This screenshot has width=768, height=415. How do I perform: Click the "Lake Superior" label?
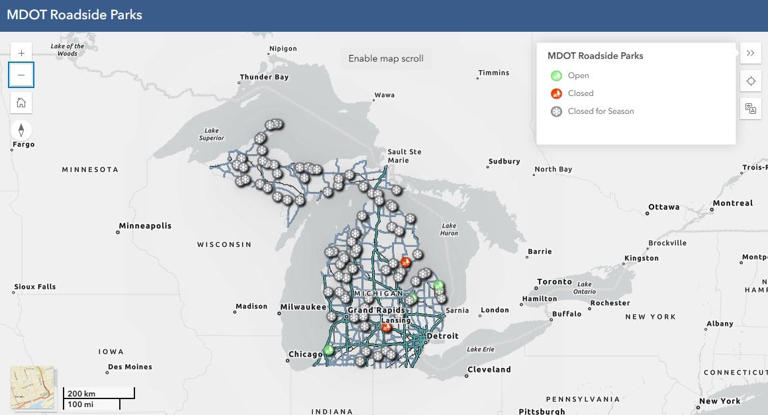click(211, 134)
